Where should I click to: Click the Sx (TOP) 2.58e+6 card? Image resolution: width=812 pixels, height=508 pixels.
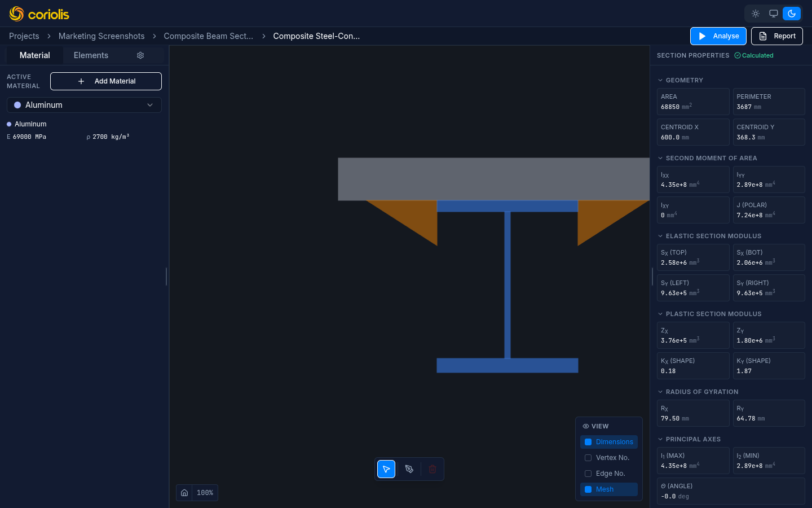coord(693,257)
